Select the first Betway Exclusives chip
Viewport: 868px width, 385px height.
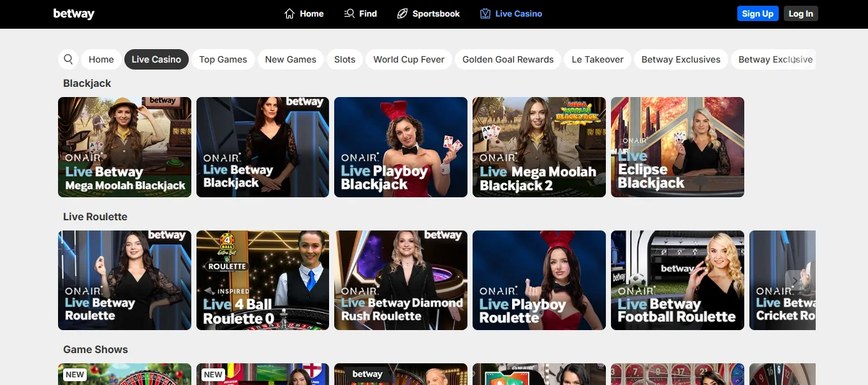[x=681, y=59]
